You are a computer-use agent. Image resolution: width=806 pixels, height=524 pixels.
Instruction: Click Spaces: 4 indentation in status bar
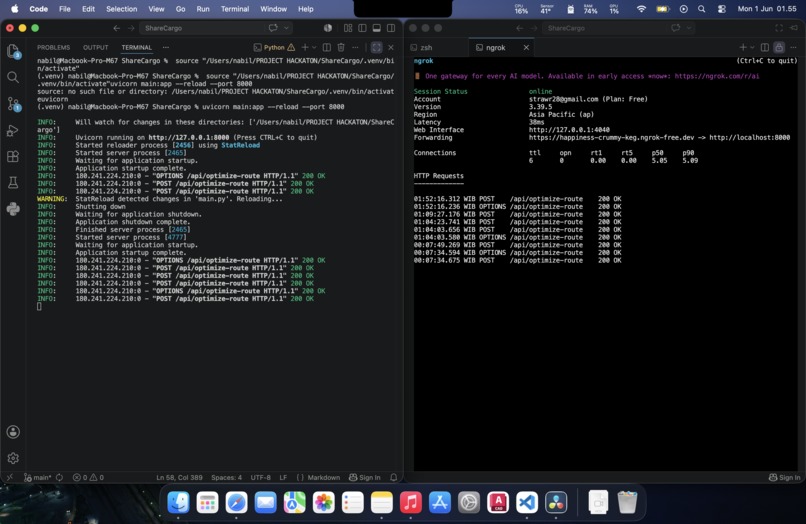click(226, 477)
